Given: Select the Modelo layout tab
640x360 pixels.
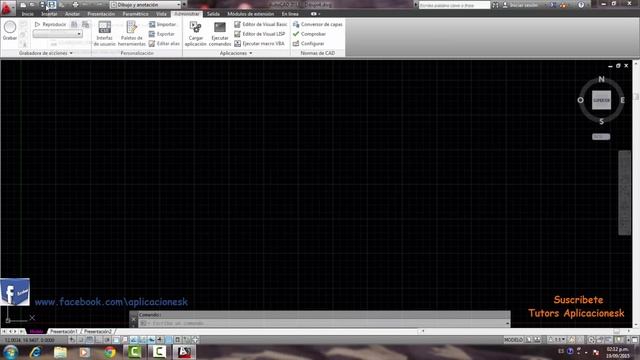Looking at the screenshot, I should pyautogui.click(x=36, y=331).
